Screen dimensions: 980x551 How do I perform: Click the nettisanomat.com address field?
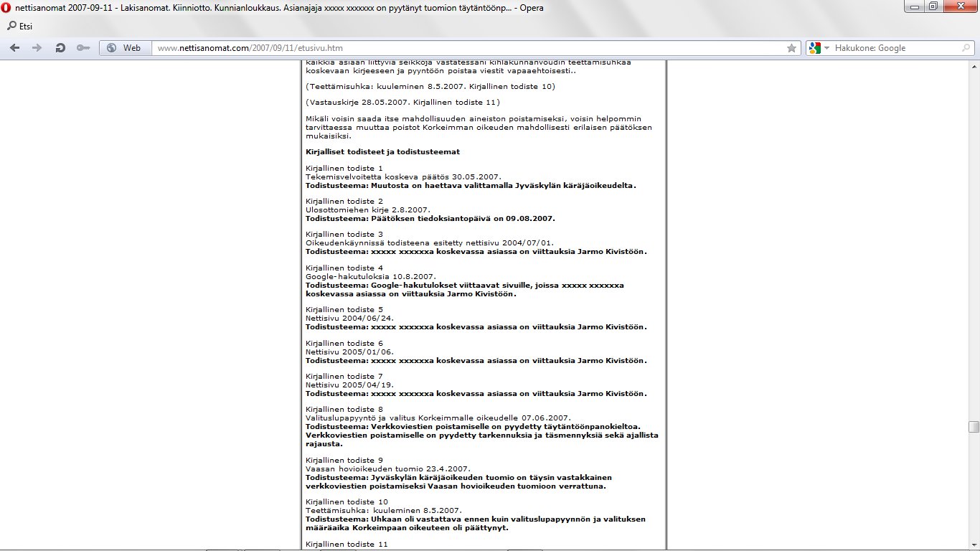click(466, 48)
